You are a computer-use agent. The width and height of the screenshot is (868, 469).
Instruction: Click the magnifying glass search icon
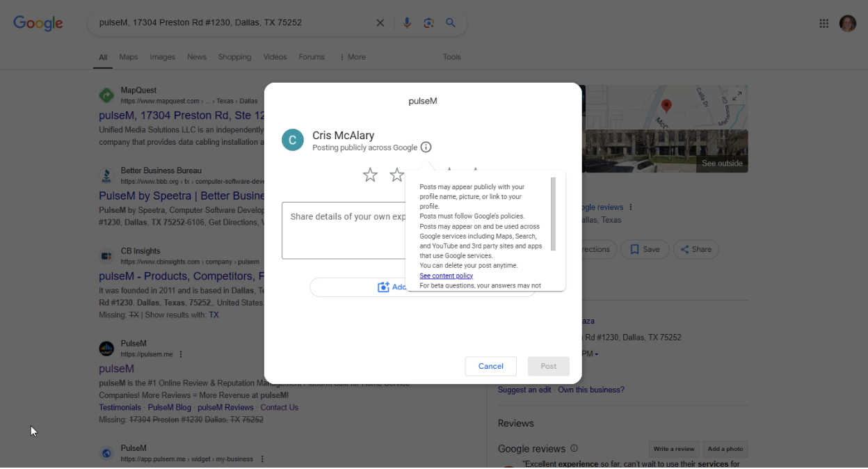click(x=451, y=23)
